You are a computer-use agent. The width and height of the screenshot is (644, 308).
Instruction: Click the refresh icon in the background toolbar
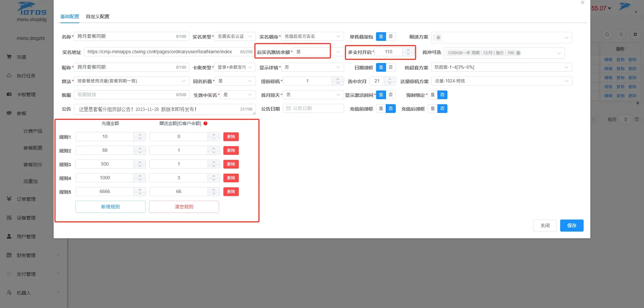pyautogui.click(x=621, y=35)
